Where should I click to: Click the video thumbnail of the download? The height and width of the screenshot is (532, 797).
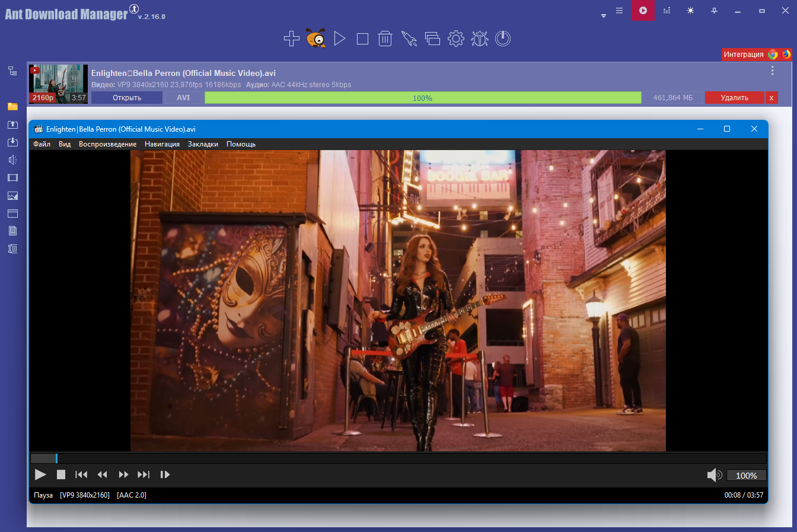pos(58,84)
